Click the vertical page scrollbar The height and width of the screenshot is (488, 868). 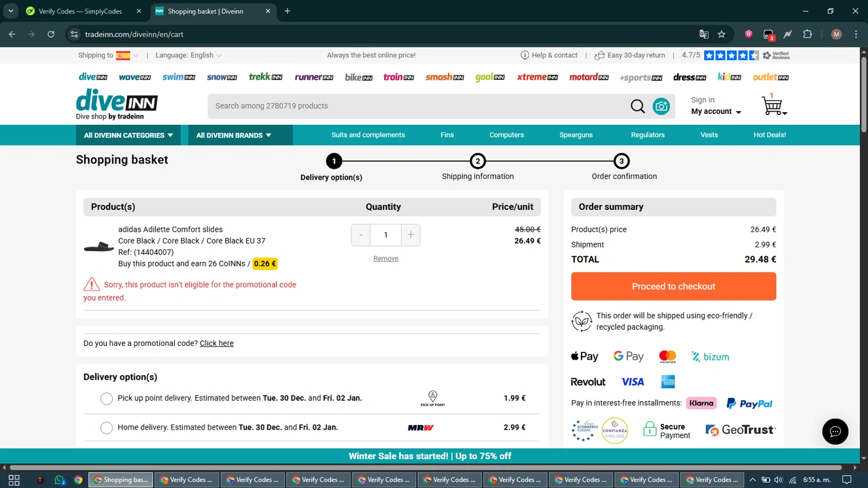(x=864, y=95)
